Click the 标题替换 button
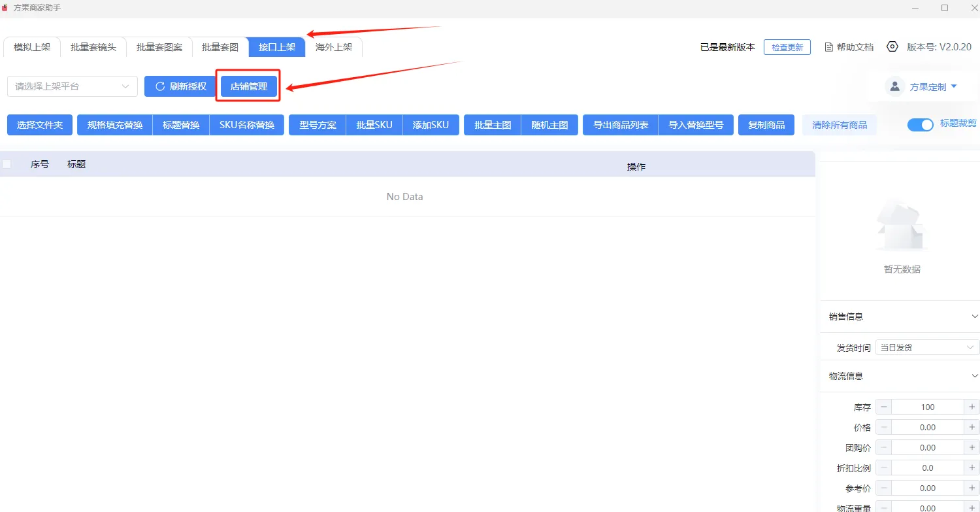Viewport: 980px width, 512px height. click(181, 125)
